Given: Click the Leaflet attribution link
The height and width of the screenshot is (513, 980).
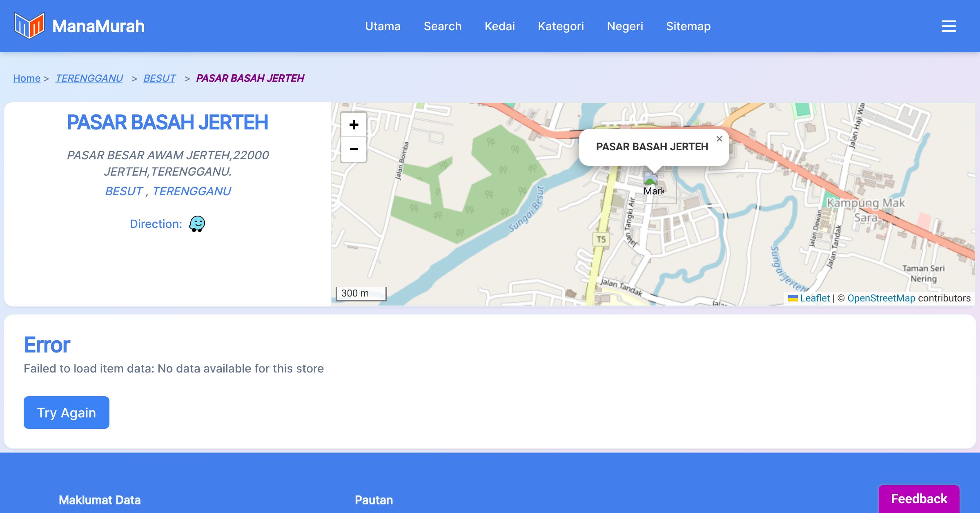Looking at the screenshot, I should click(814, 298).
